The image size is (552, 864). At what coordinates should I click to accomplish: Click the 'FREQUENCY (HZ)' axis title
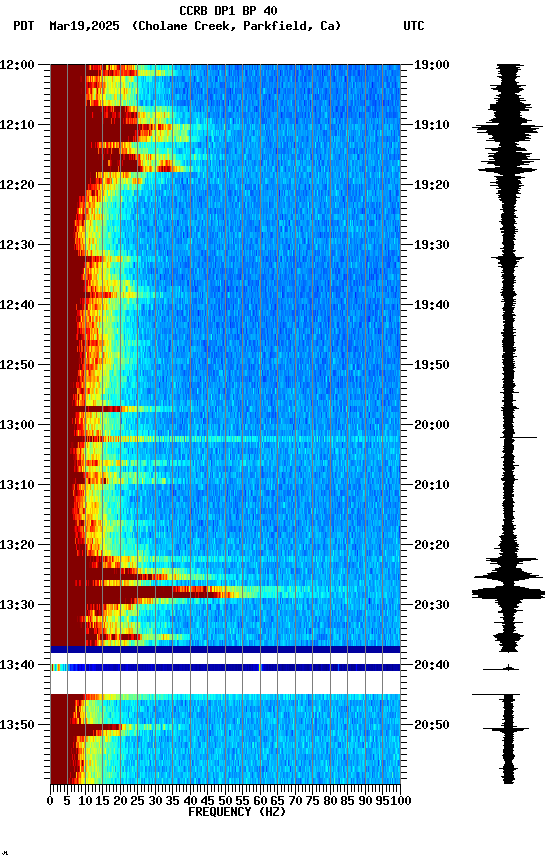pos(237,812)
